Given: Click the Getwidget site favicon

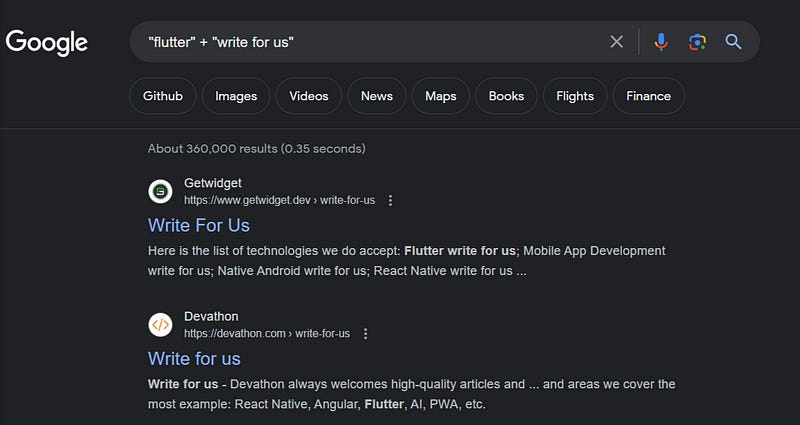Looking at the screenshot, I should 160,192.
